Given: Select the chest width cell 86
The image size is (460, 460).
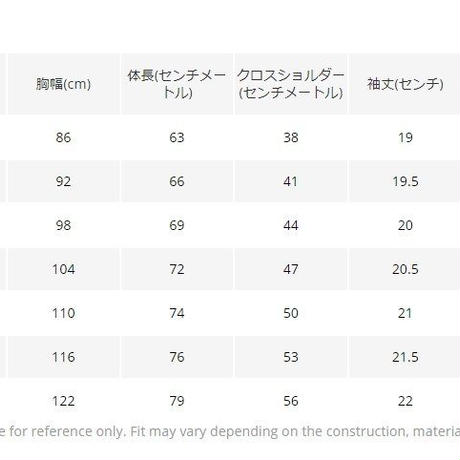Looking at the screenshot, I should 63,137.
